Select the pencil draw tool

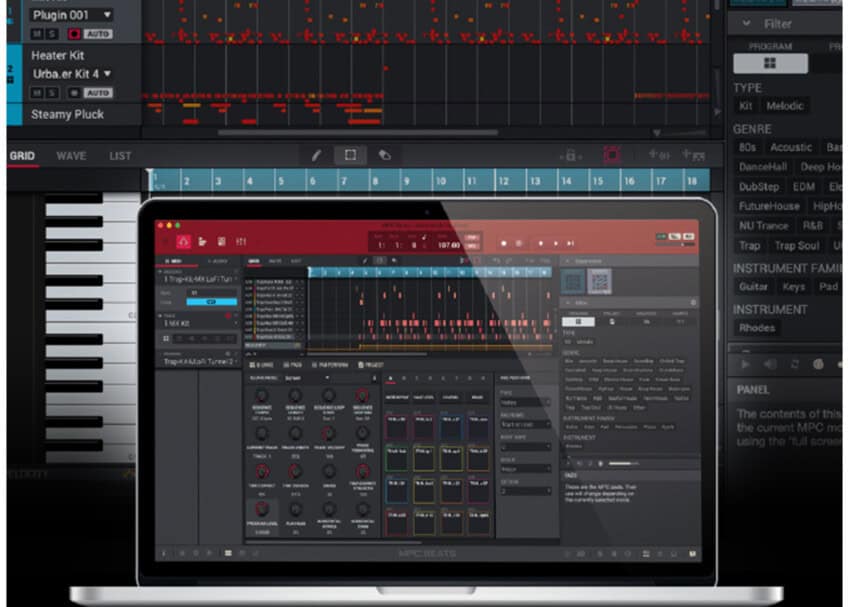[x=317, y=155]
